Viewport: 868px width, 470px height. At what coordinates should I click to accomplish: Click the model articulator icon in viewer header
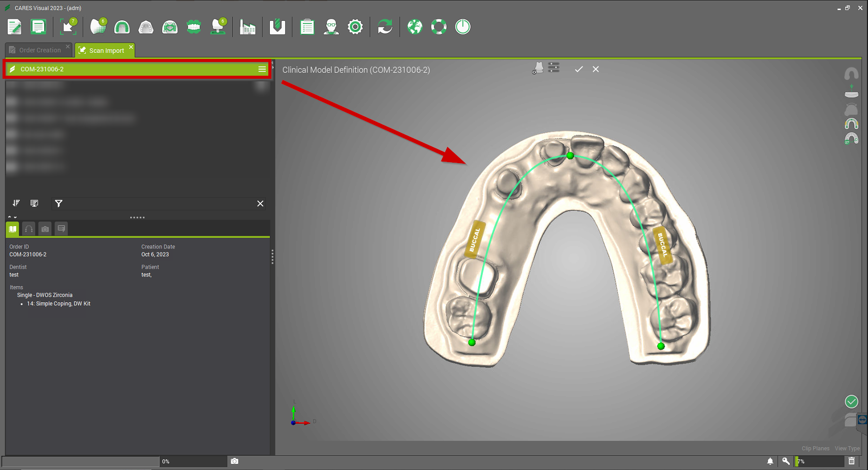pos(538,68)
